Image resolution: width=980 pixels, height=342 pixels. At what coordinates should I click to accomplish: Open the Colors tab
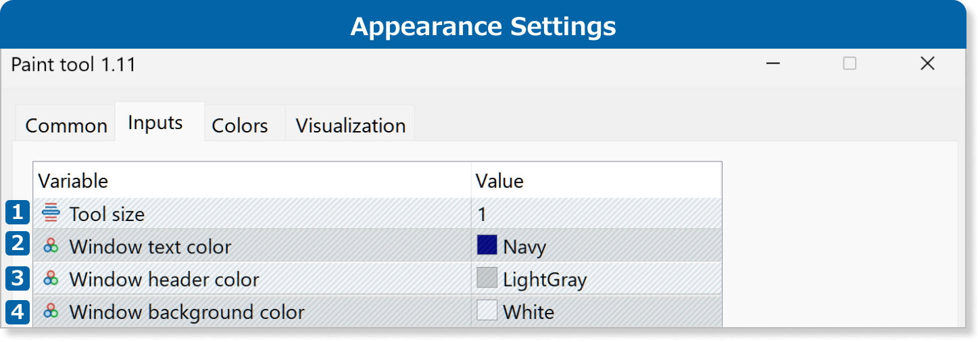[x=239, y=126]
